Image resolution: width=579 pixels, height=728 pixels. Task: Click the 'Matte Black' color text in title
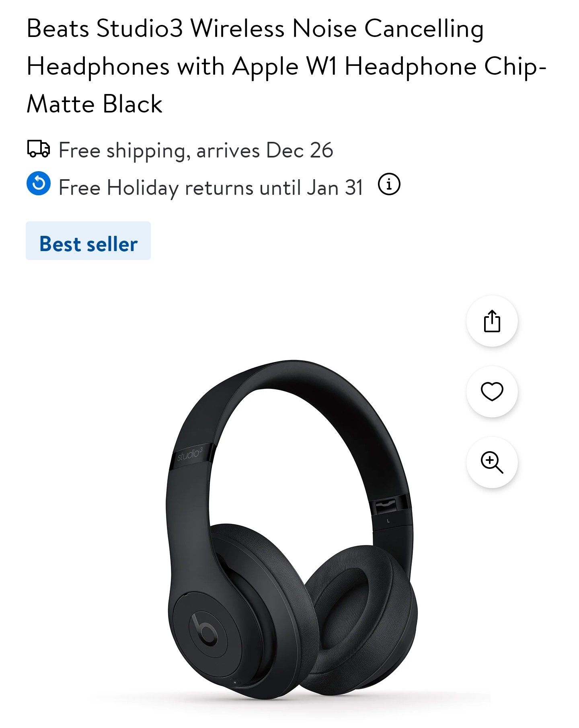point(94,104)
